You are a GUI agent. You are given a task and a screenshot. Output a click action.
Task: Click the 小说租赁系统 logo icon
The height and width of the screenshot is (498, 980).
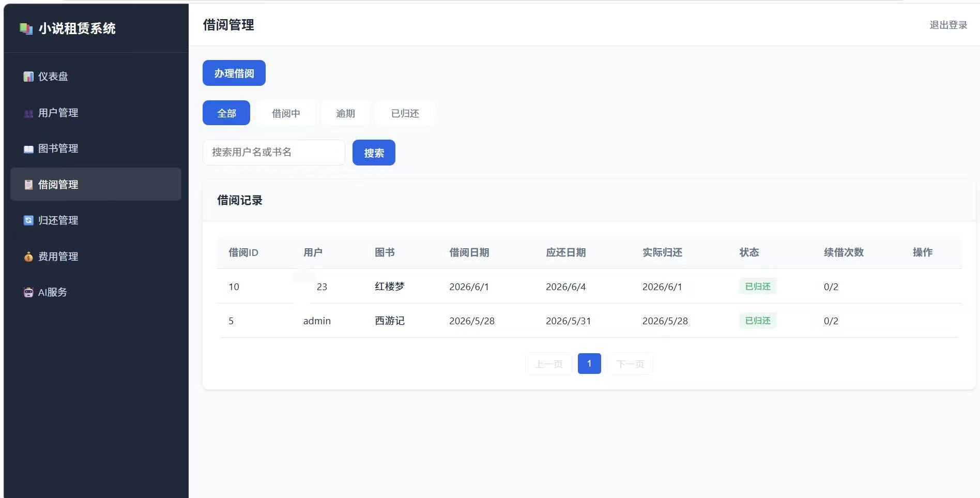(26, 28)
